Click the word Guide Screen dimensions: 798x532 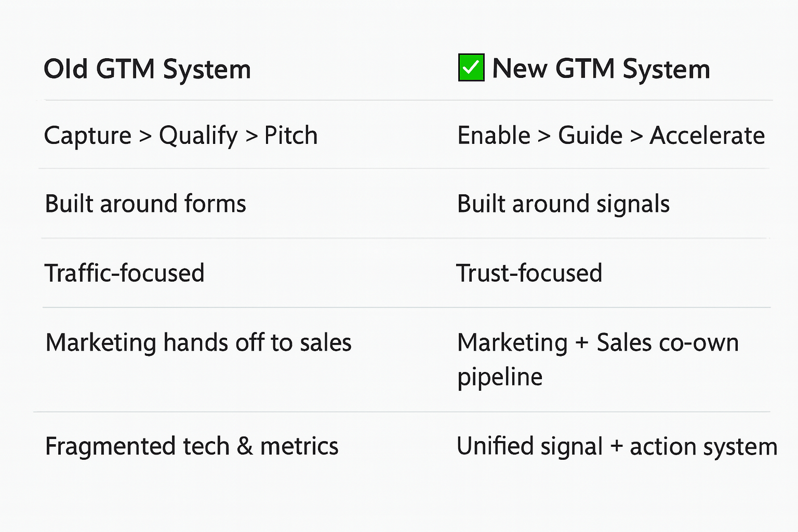pyautogui.click(x=590, y=136)
